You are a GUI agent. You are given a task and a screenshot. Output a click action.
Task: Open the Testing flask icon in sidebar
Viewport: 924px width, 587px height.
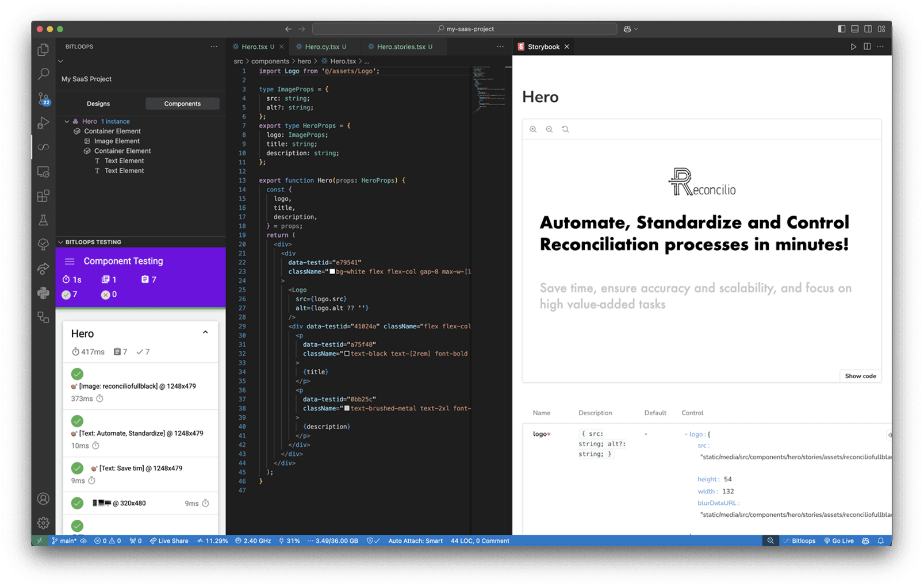tap(43, 220)
